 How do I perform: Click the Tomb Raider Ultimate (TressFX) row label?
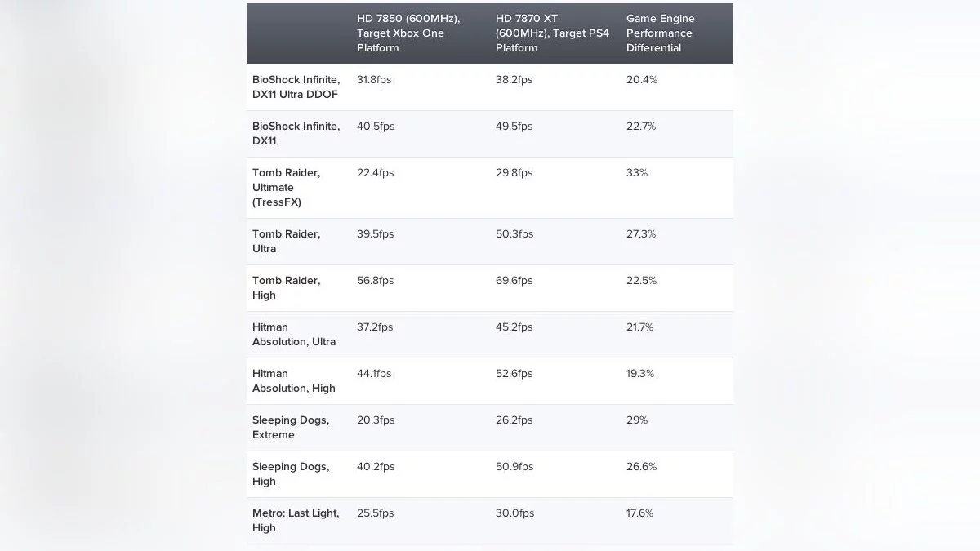pos(287,188)
